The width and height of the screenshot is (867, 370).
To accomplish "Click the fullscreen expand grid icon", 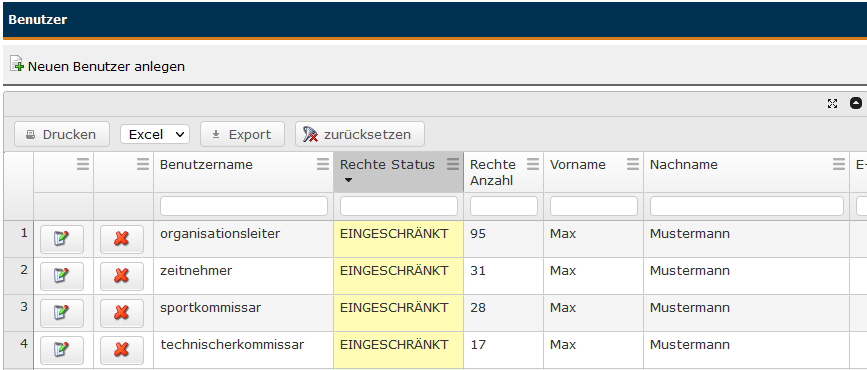I will tap(832, 103).
